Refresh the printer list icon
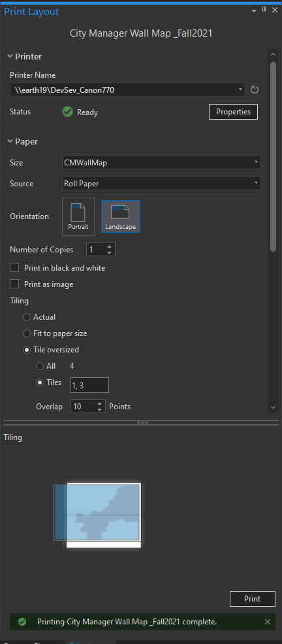This screenshot has width=282, height=644. pyautogui.click(x=255, y=90)
